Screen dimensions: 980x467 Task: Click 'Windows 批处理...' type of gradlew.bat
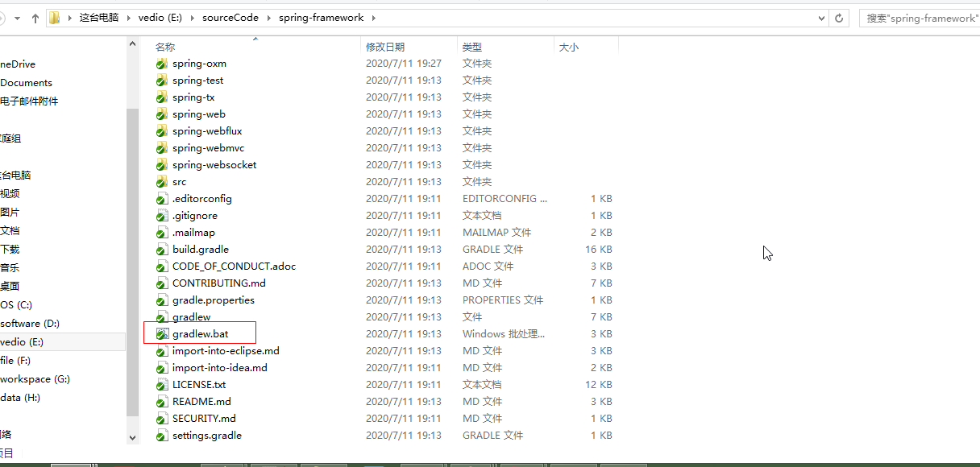[x=504, y=334]
